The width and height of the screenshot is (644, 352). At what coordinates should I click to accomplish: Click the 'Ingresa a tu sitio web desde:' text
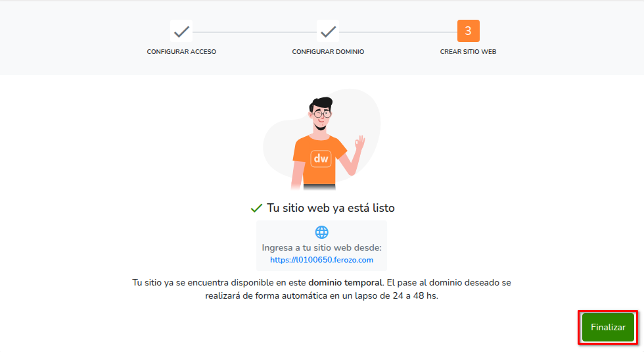click(321, 247)
